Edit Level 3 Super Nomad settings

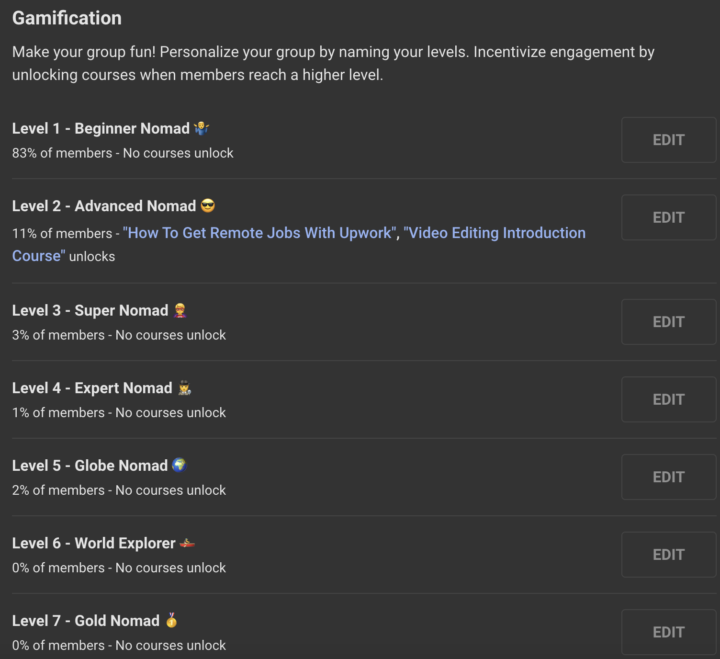click(668, 322)
